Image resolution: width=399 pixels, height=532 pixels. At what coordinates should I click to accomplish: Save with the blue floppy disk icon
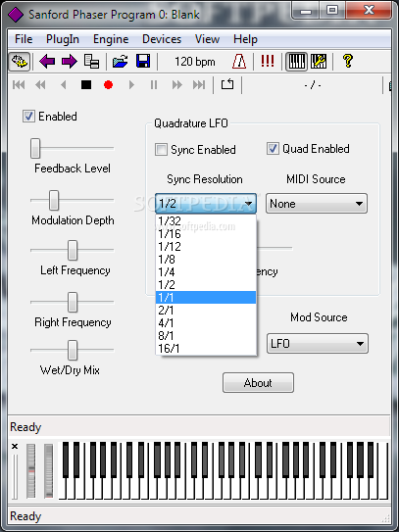click(x=143, y=62)
